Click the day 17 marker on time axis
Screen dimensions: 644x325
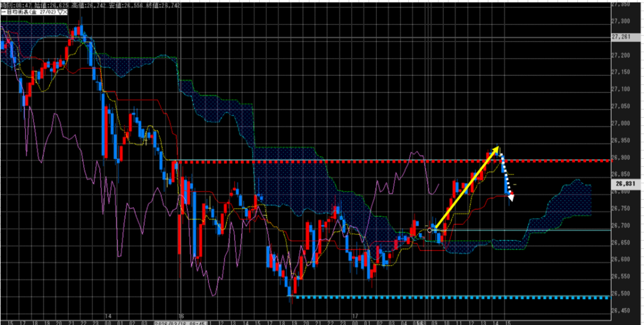coord(355,315)
